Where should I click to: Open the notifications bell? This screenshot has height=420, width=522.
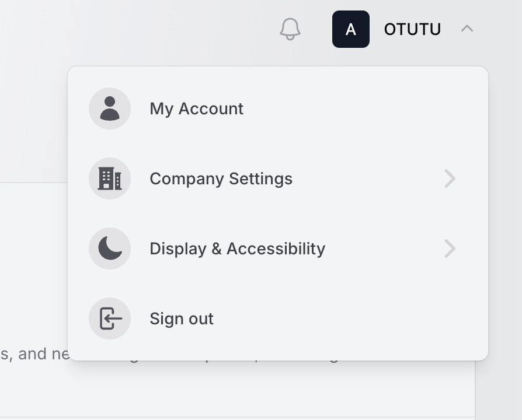click(x=290, y=29)
